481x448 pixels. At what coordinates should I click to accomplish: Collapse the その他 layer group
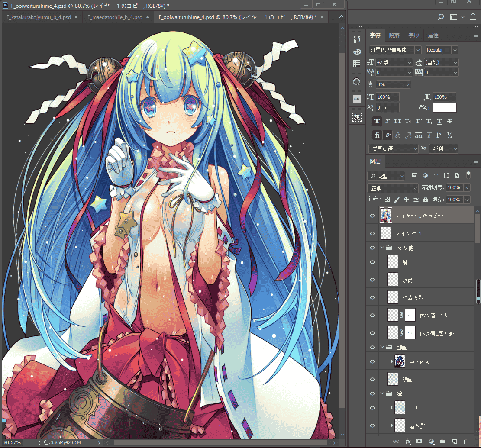pyautogui.click(x=382, y=248)
